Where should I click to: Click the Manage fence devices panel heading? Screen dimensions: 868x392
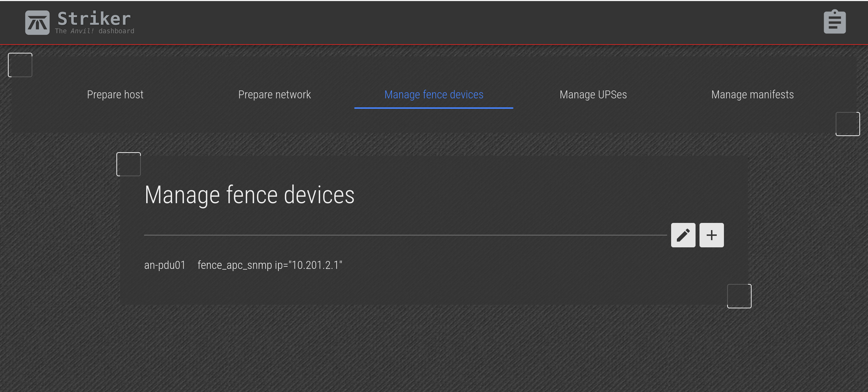(x=249, y=195)
